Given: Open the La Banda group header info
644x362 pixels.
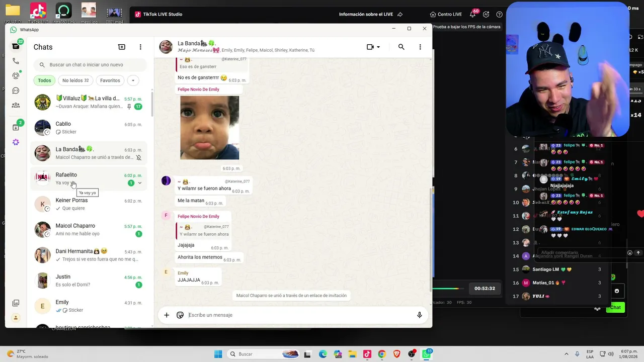Looking at the screenshot, I should click(x=246, y=47).
